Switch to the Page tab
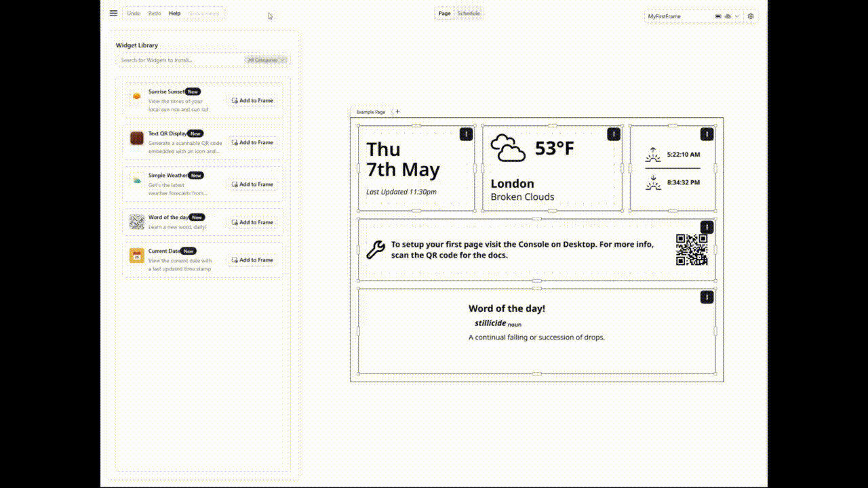 click(445, 14)
